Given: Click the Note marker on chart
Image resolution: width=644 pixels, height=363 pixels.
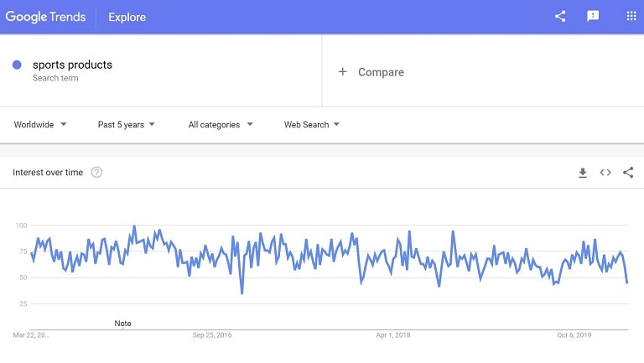Looking at the screenshot, I should point(122,323).
